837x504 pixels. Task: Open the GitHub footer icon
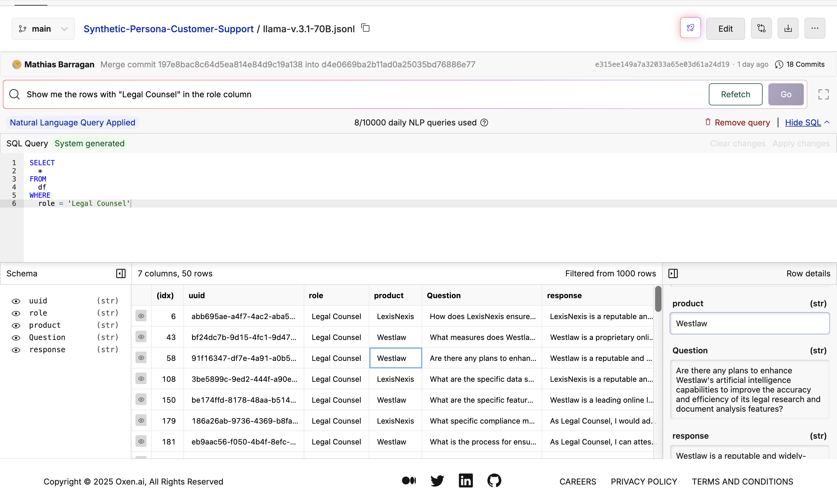494,481
